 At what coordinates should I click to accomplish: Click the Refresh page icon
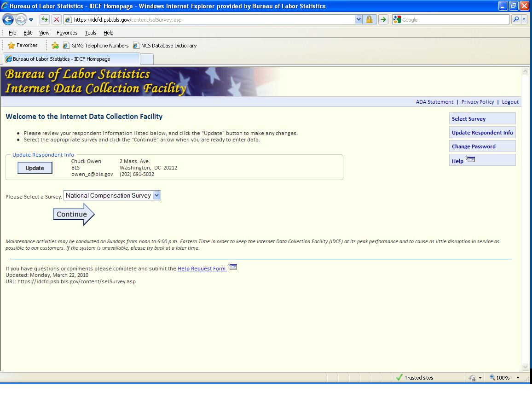coord(45,19)
